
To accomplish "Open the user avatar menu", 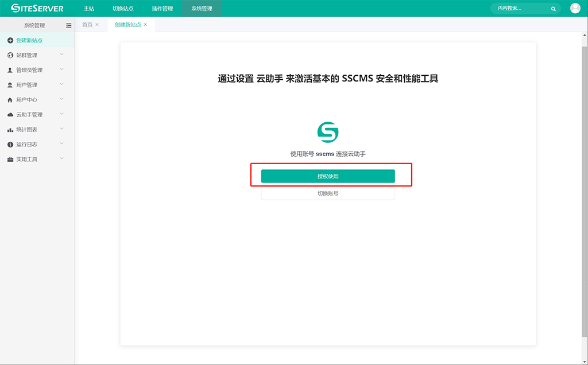I will pos(575,8).
